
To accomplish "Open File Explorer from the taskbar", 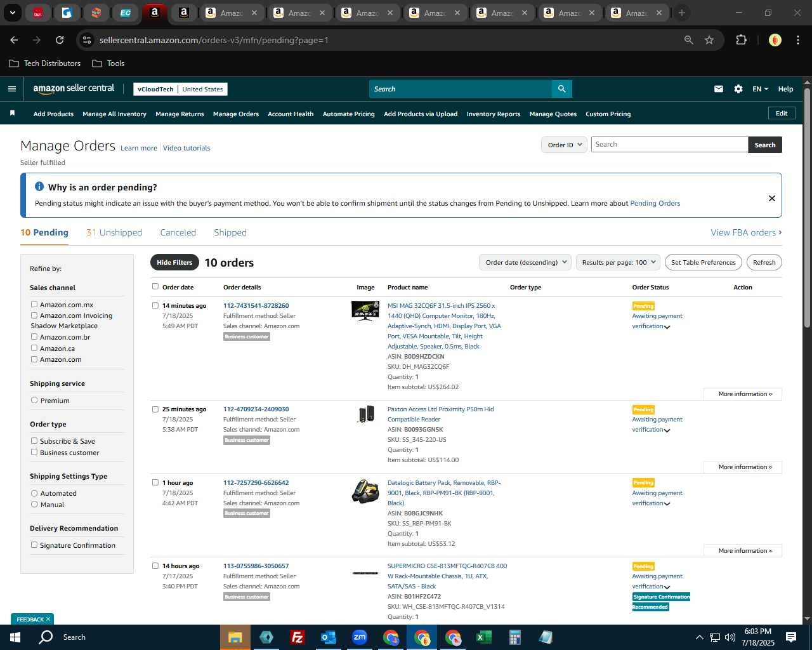I will (235, 637).
